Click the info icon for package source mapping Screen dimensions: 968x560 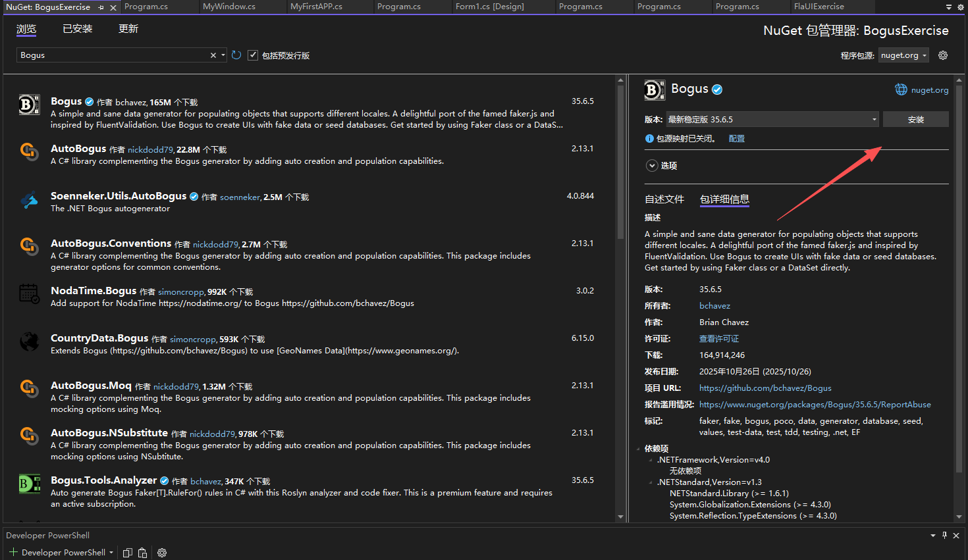tap(649, 139)
